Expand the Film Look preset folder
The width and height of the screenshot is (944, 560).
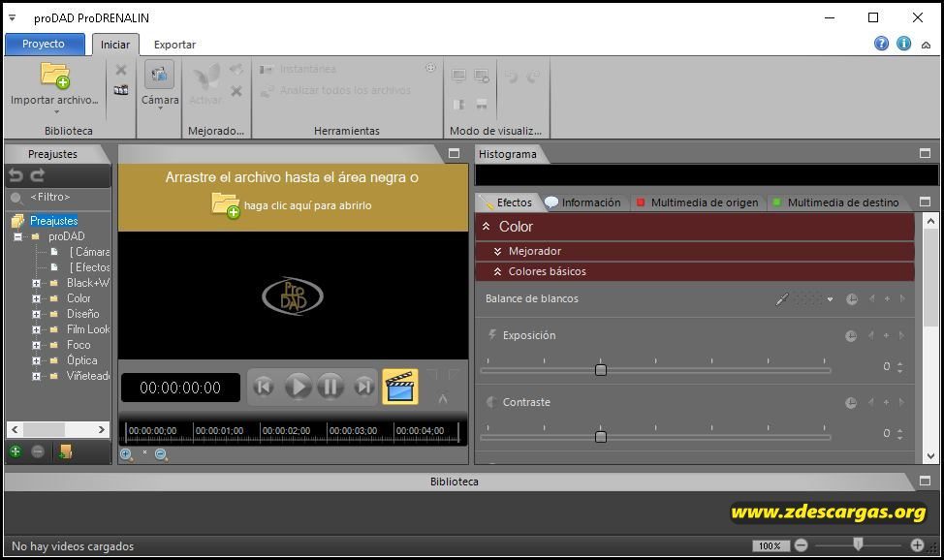click(x=36, y=330)
